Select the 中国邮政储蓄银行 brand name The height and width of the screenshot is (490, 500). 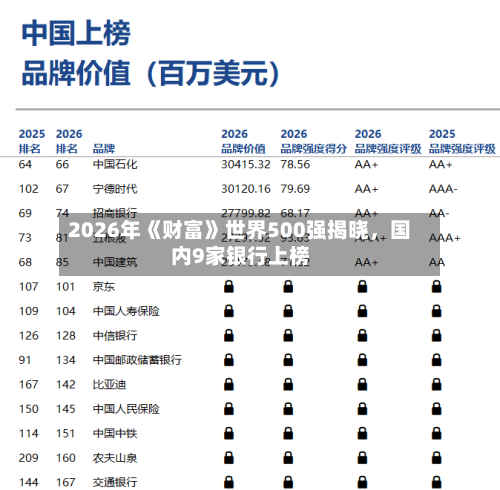137,360
